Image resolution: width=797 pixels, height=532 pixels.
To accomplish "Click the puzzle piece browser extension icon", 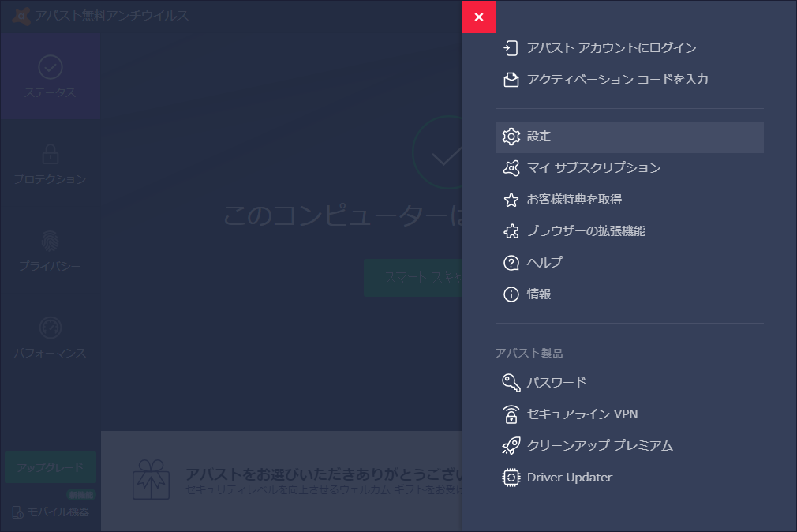I will (511, 231).
